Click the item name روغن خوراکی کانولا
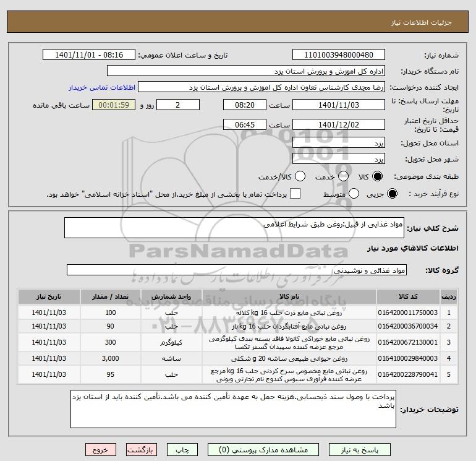 (x=289, y=342)
